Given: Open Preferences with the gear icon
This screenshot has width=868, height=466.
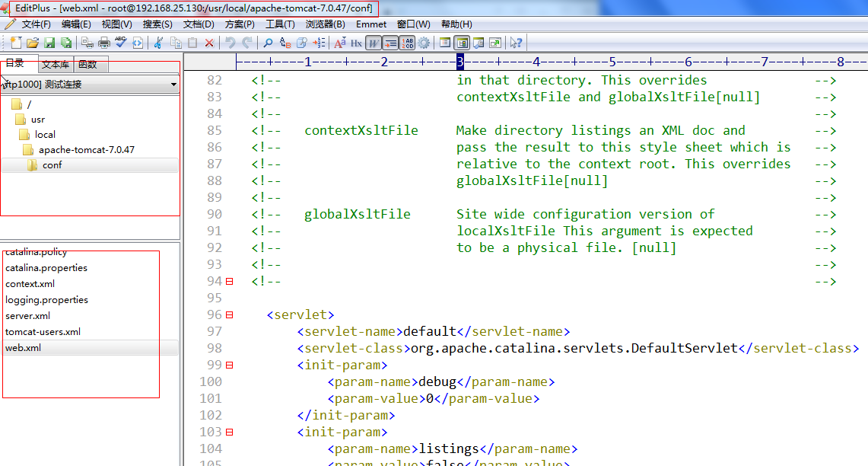Looking at the screenshot, I should (424, 43).
